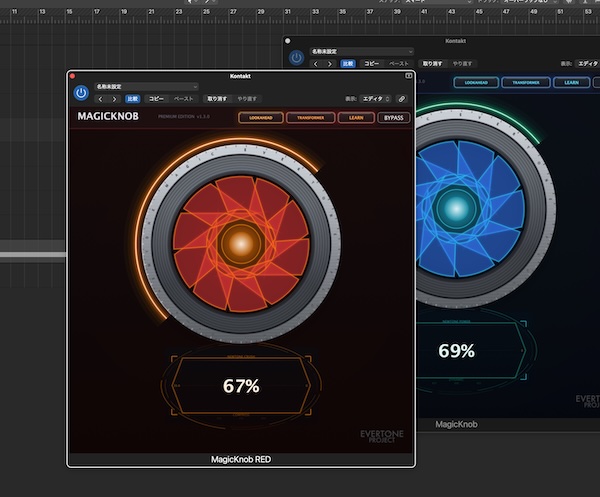Click expand icon at RED window top-right
The image size is (600, 497).
408,76
